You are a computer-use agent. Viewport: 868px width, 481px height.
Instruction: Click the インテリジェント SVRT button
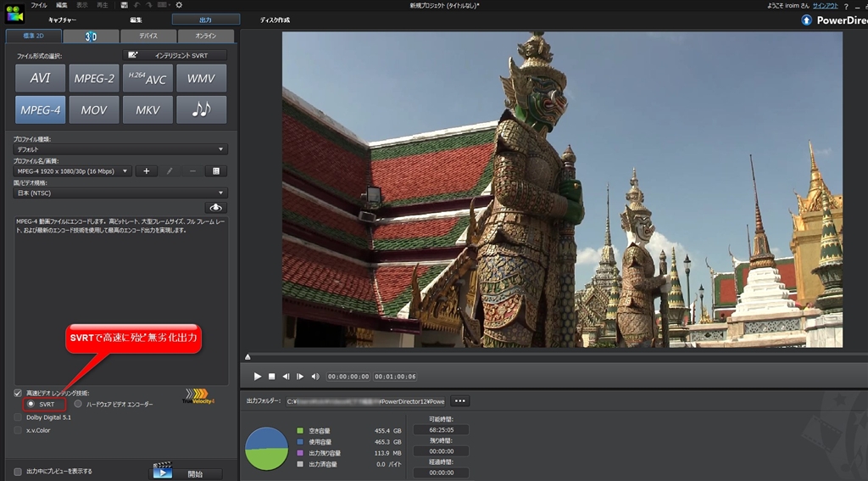175,55
